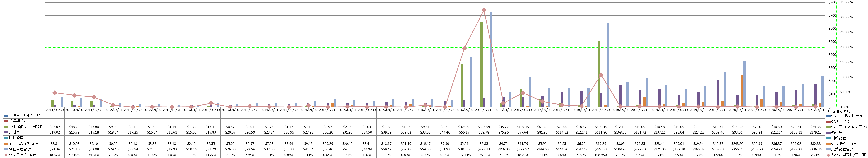The image size is (868, 158).
Task: Select the ①+②(総現金同等物) label in the right legend
Action: [849, 127]
